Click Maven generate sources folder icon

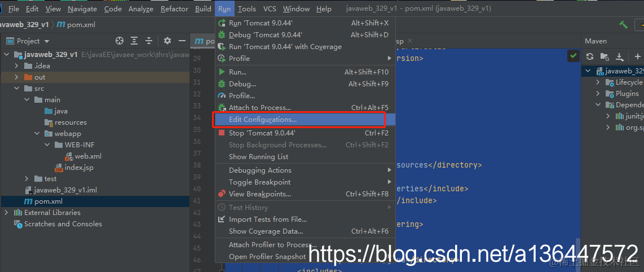coord(605,56)
